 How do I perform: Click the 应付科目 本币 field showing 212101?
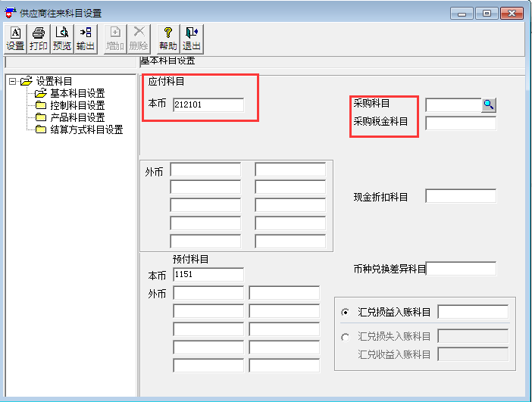[x=208, y=104]
